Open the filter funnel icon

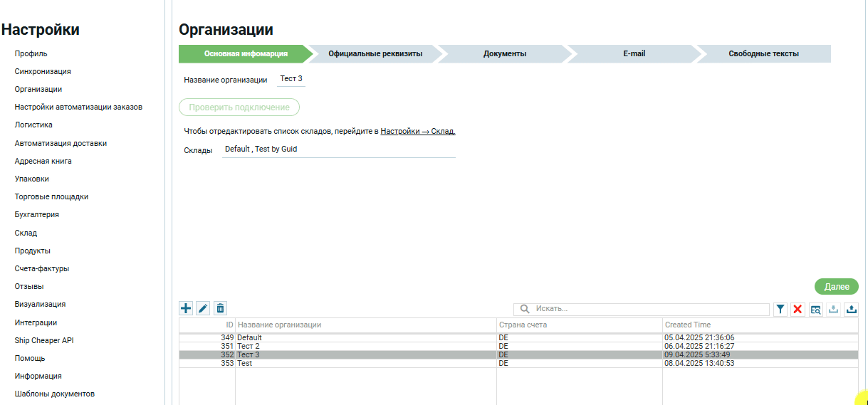point(780,309)
